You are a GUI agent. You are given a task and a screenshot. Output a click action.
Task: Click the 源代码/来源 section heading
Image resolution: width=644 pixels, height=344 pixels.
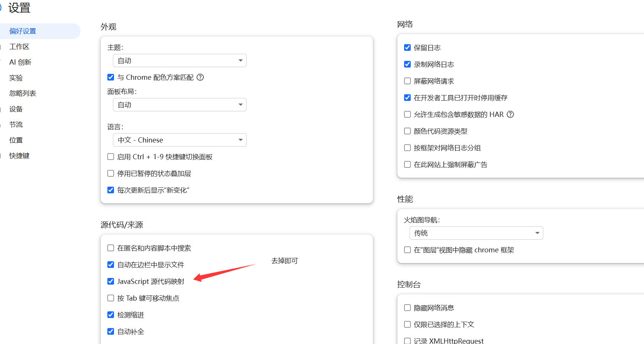pos(122,225)
